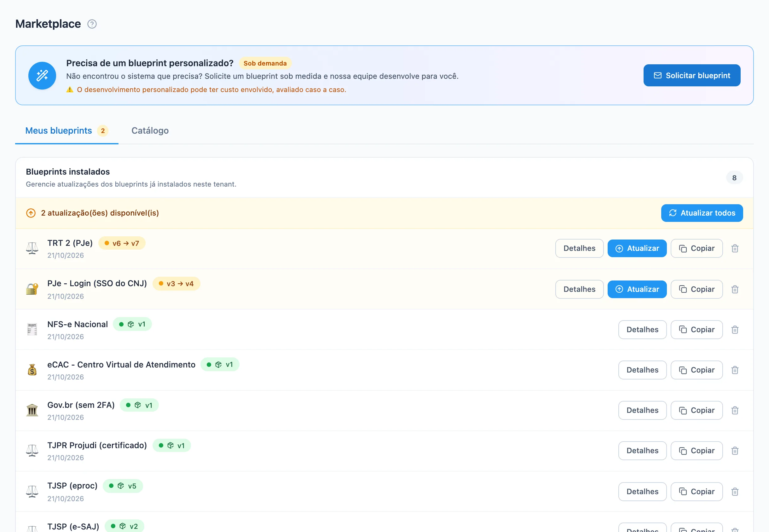Image resolution: width=769 pixels, height=532 pixels.
Task: Click the '2 atualização(ões) disponível(is)' text
Action: pyautogui.click(x=100, y=213)
